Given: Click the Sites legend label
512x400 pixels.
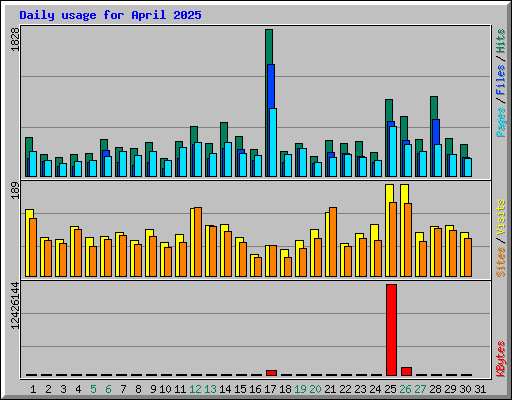Looking at the screenshot, I should (501, 262).
